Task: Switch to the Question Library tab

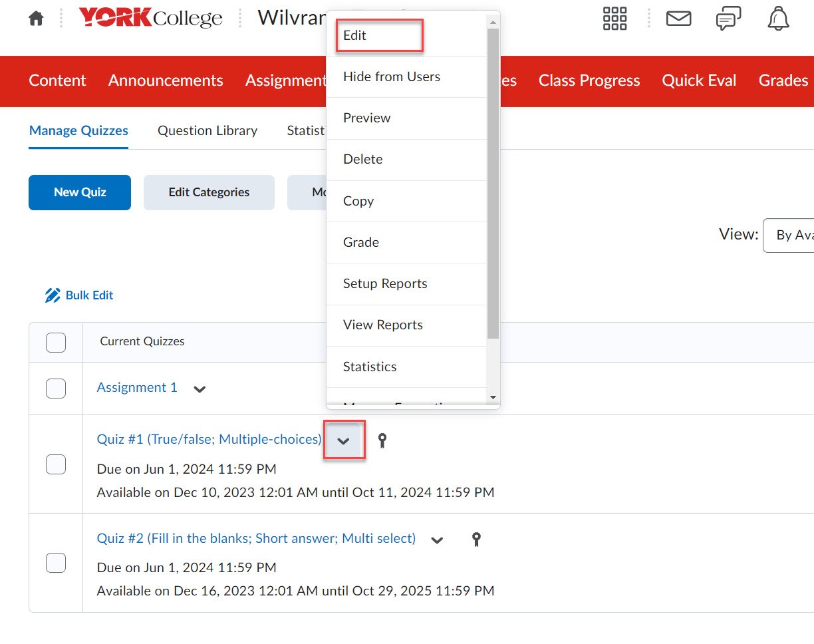Action: (207, 131)
